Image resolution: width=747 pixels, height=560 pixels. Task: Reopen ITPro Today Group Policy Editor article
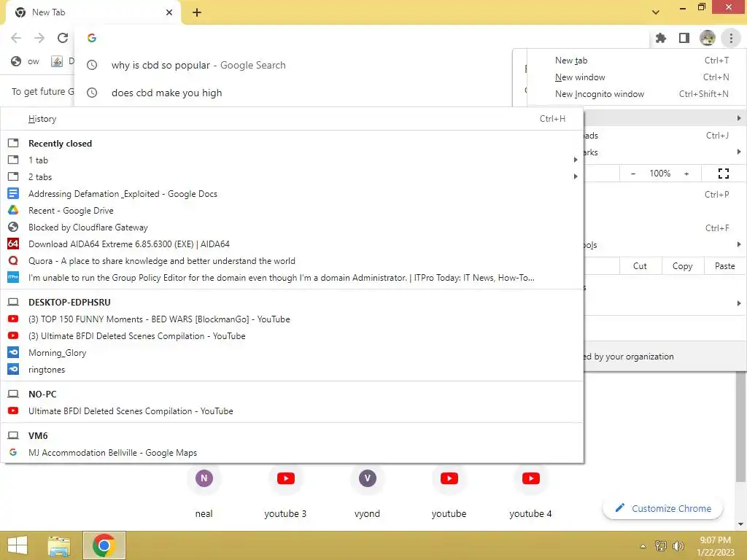(x=292, y=278)
